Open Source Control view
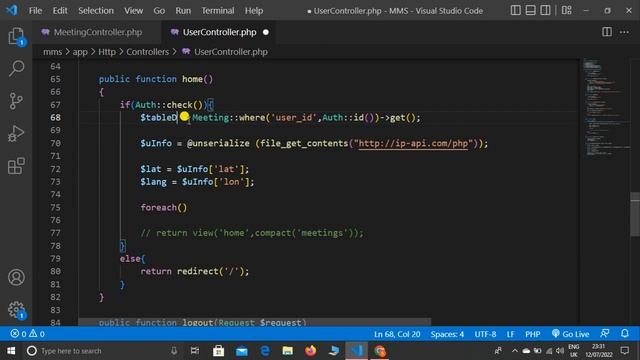 (16, 101)
